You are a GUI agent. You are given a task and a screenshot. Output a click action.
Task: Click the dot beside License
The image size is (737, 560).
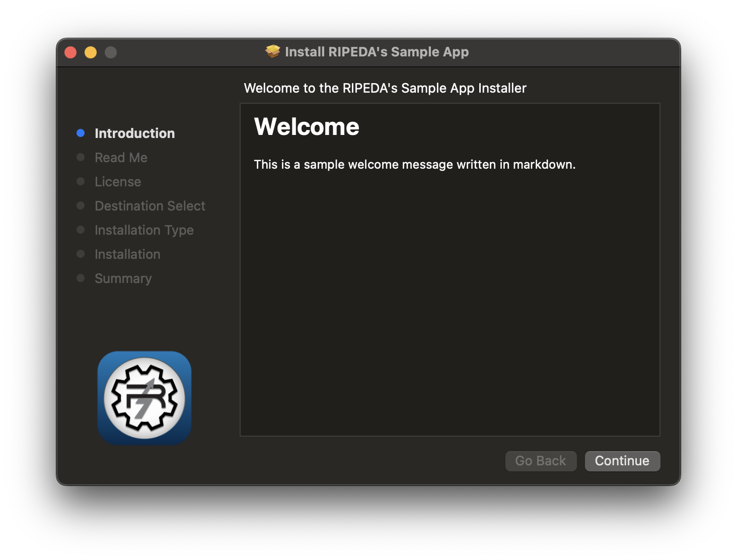[x=81, y=181]
